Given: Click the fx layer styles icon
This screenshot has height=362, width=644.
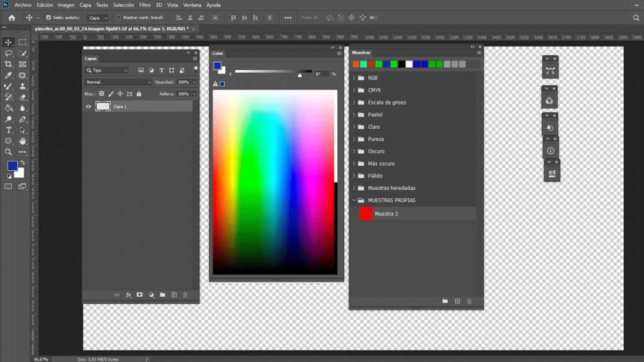Looking at the screenshot, I should point(128,295).
